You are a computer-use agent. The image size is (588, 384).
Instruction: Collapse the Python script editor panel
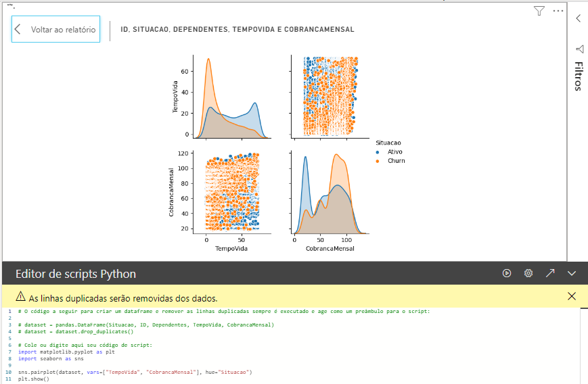tap(572, 273)
